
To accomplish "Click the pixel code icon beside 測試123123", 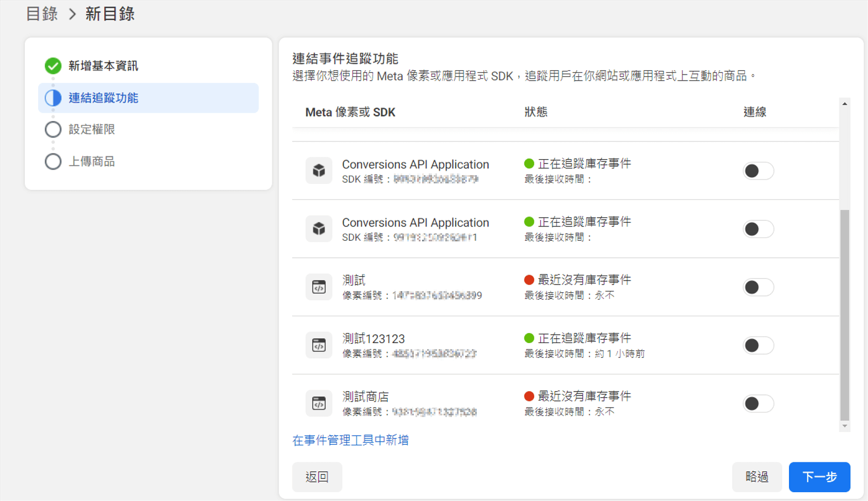I will [x=319, y=345].
